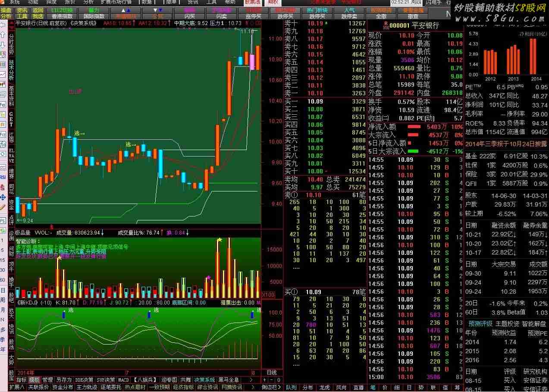Screen dimensions: 549x392
Task: Open 国际指数 from the toolbar
Action: pos(94,16)
